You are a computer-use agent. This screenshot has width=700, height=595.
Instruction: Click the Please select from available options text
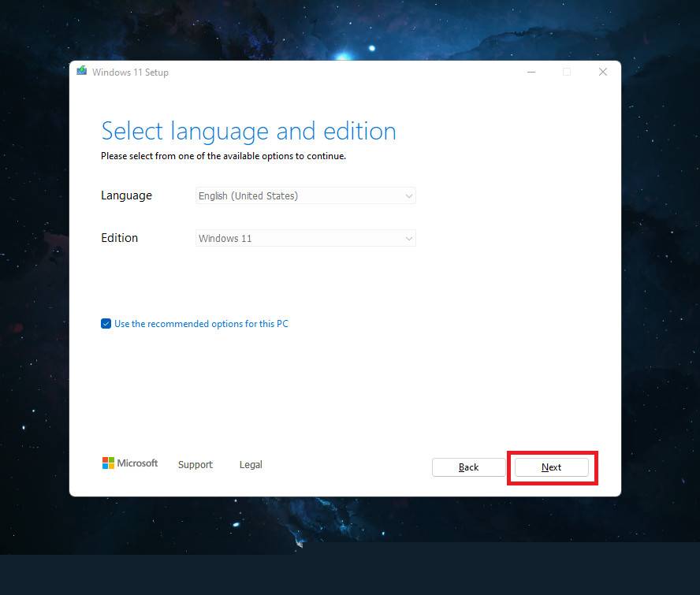click(x=223, y=156)
